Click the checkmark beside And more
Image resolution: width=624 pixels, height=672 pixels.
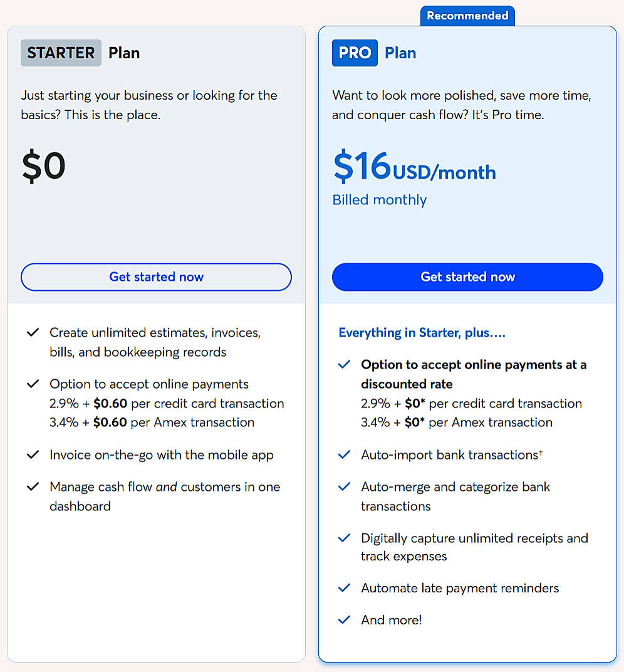[x=344, y=619]
